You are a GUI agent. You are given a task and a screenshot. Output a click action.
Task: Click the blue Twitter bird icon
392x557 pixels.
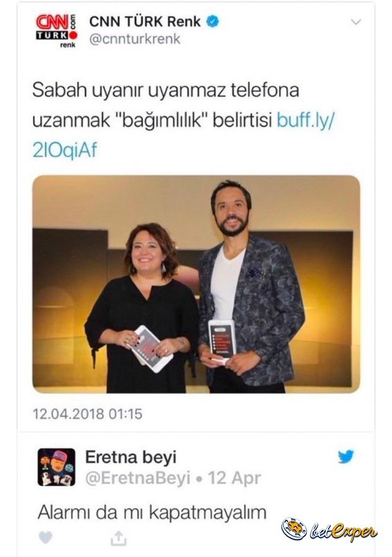pos(346,456)
